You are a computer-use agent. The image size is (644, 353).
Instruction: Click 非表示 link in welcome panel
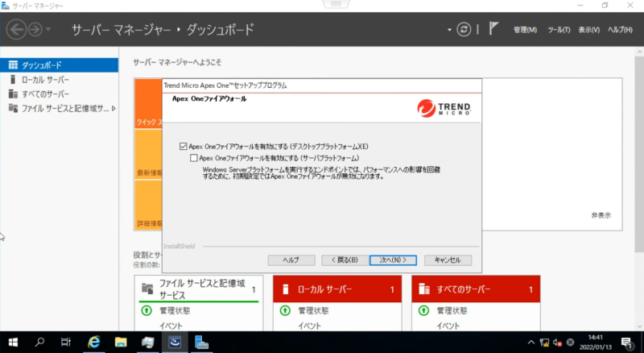coord(601,215)
